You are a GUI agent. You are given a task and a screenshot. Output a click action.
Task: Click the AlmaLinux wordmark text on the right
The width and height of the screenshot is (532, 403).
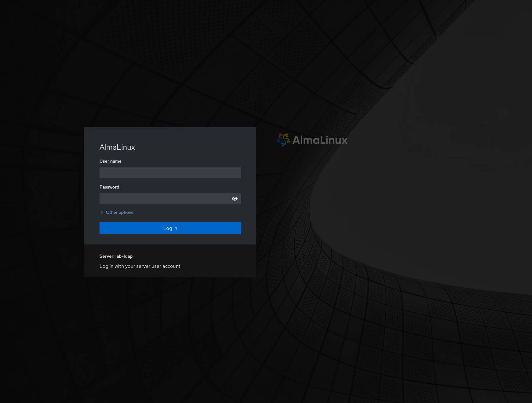coord(320,140)
